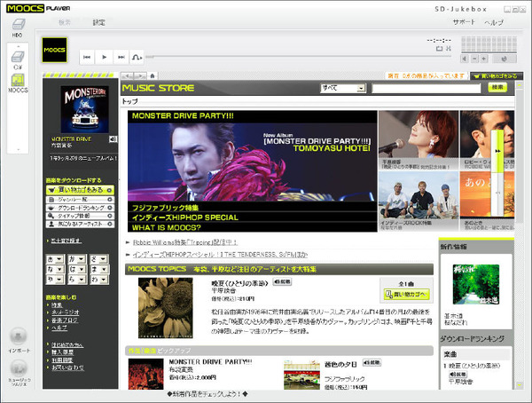Screen dimensions: 532x403
Task: Select MONSTER DRIVE PARTY!!! banner heading
Action: [x=183, y=116]
